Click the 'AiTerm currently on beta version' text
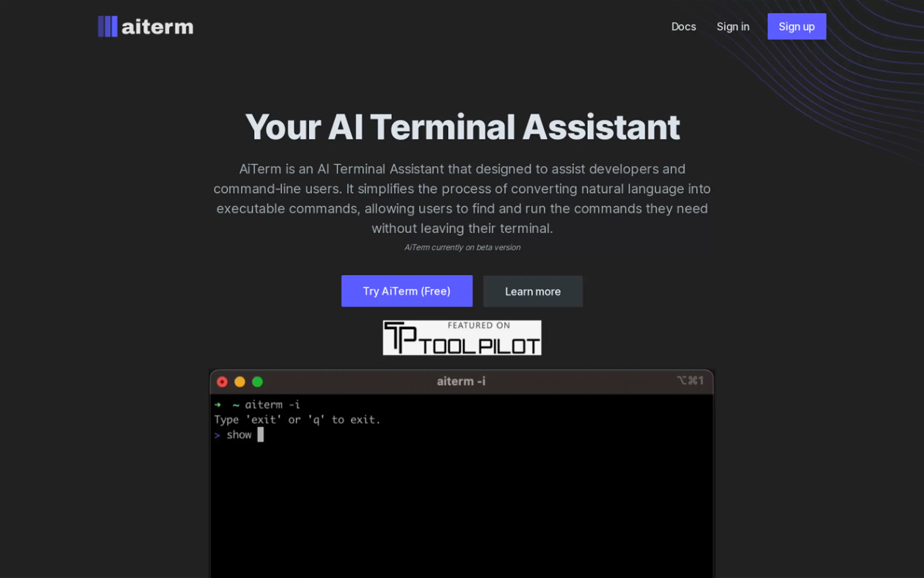The image size is (924, 578). point(462,248)
